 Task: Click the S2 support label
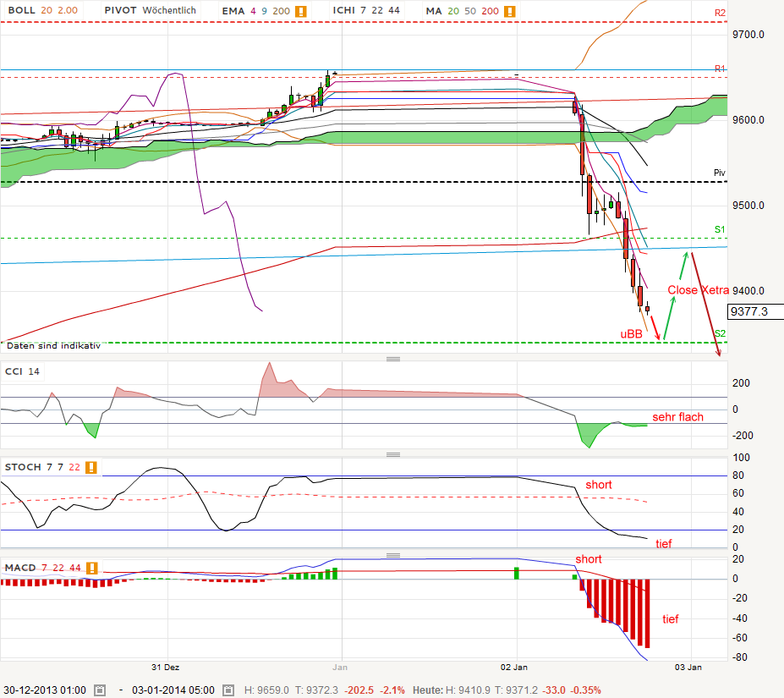click(x=720, y=333)
